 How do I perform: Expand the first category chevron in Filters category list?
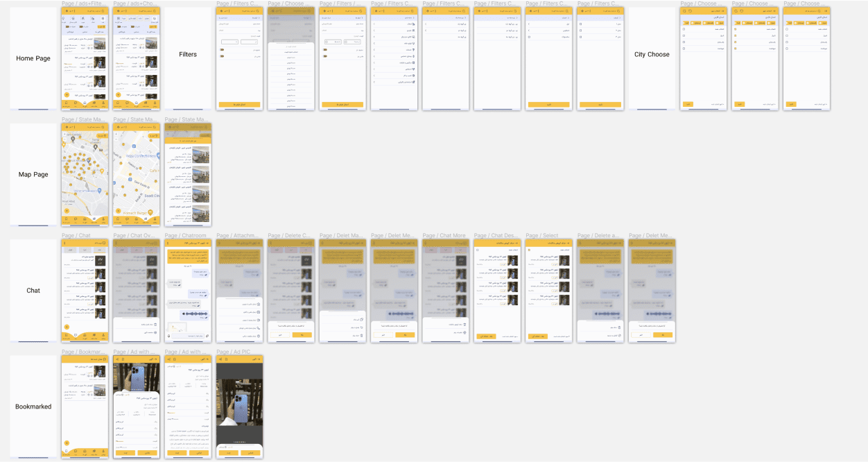coord(374,24)
